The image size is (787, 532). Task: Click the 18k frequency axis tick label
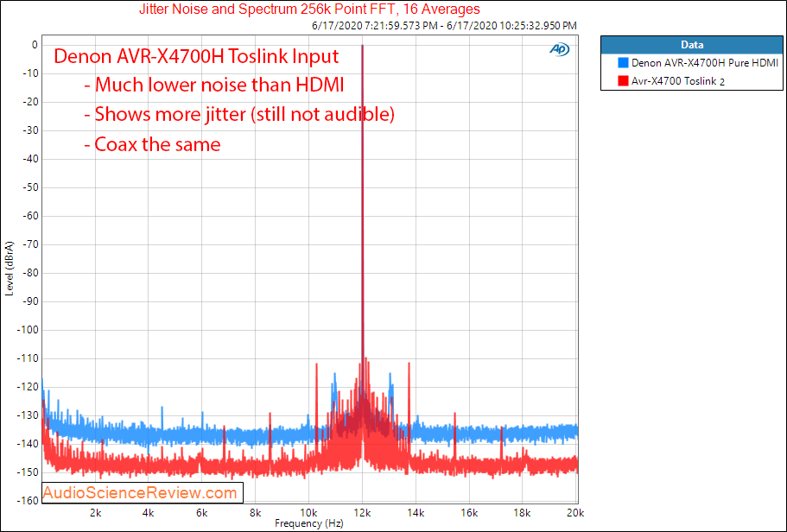(523, 513)
